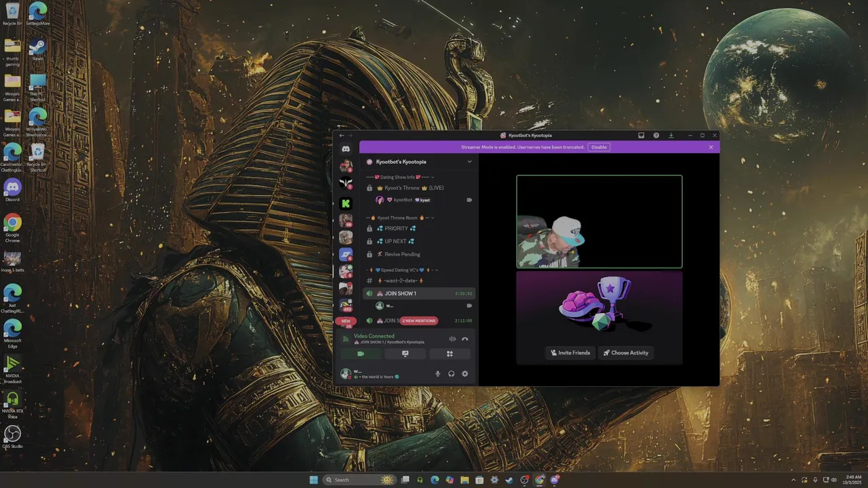The width and height of the screenshot is (868, 488).
Task: Open This PC shortcut on desktop
Action: (x=37, y=88)
